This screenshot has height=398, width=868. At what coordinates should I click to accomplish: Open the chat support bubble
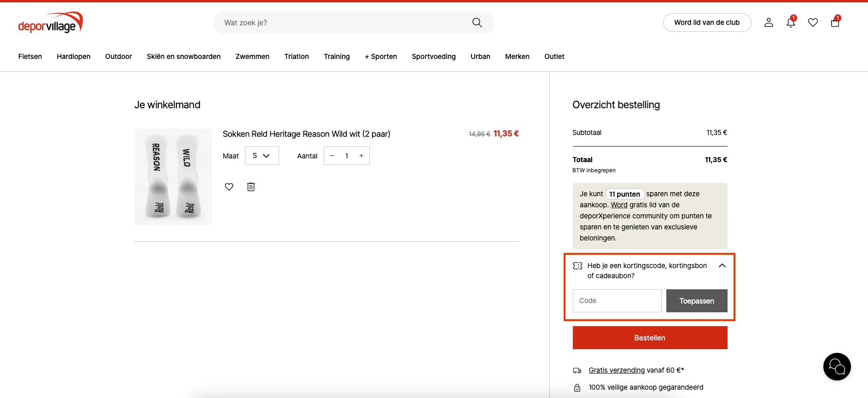tap(837, 367)
